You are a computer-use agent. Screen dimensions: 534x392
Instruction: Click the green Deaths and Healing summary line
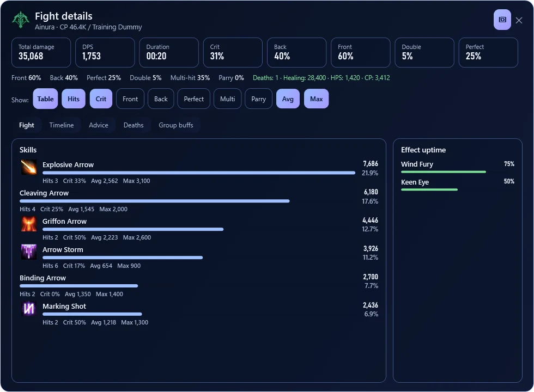(x=321, y=77)
